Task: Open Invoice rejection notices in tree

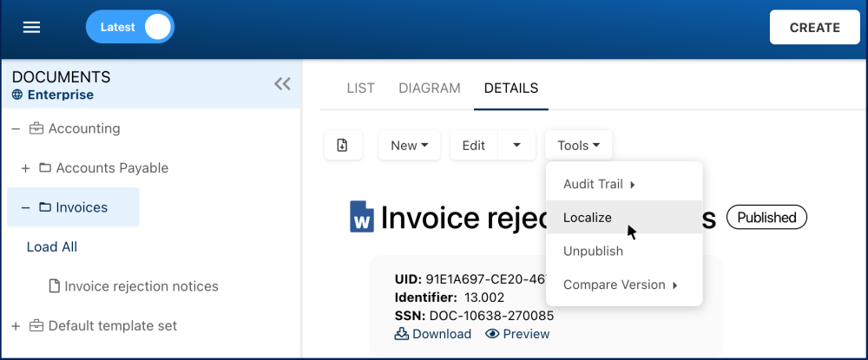Action: click(x=141, y=286)
